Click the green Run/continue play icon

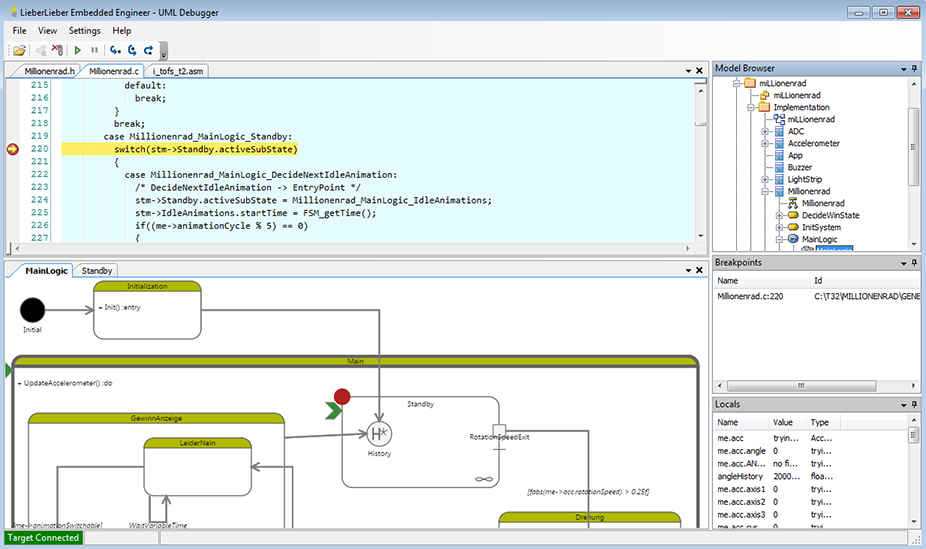pos(78,51)
